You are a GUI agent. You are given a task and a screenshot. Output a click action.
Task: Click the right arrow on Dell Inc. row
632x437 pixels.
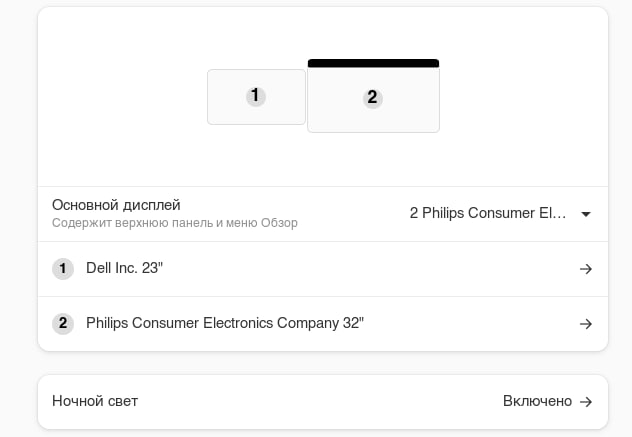click(x=586, y=269)
